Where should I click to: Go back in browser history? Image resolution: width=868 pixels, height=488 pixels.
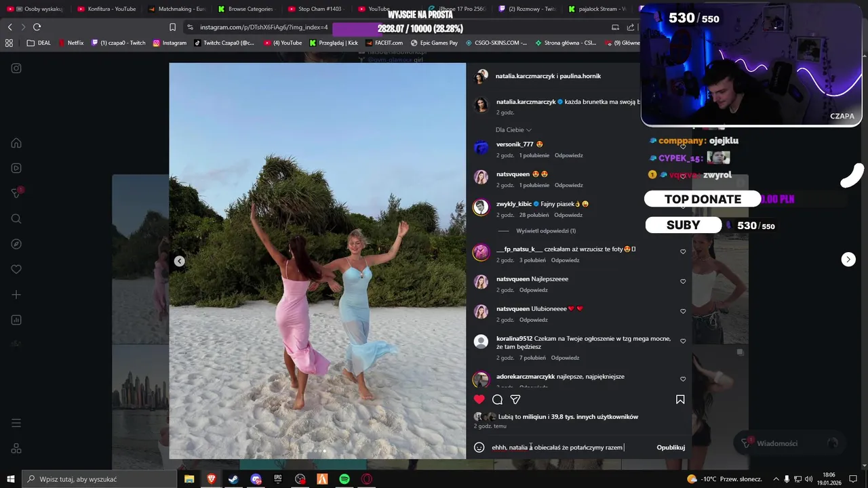9,27
